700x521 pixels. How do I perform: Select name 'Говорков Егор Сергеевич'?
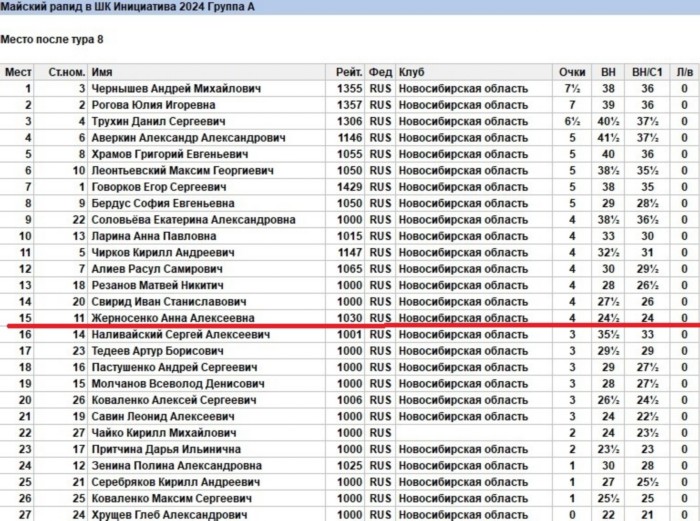159,187
